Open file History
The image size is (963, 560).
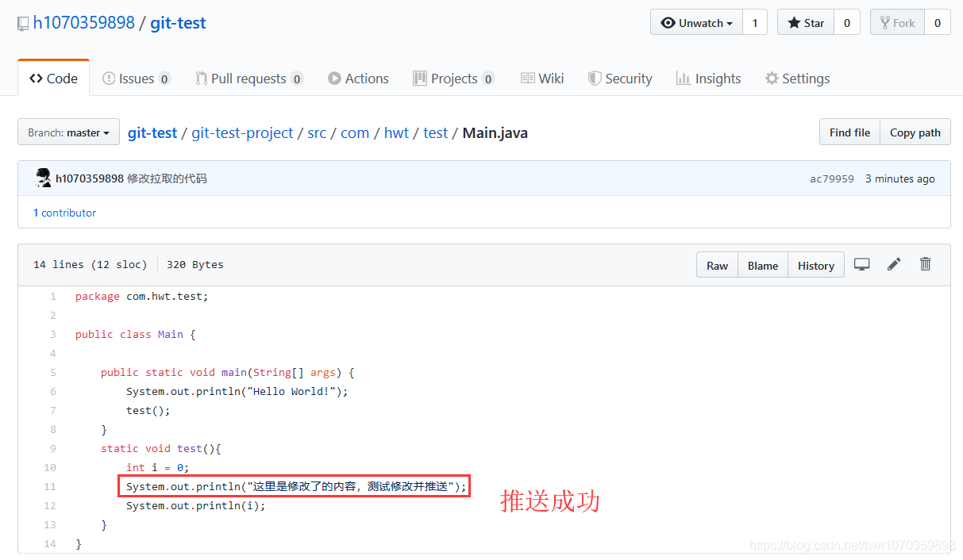point(816,265)
